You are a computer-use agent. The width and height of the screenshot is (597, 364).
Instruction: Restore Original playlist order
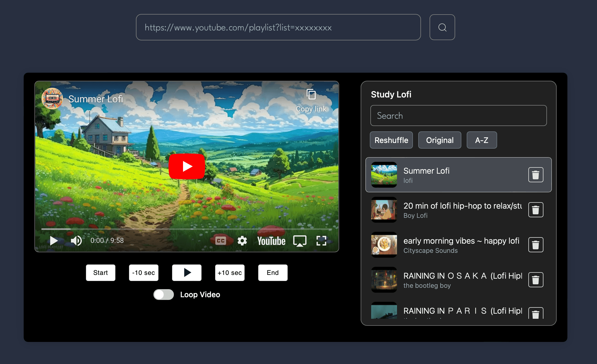click(440, 140)
